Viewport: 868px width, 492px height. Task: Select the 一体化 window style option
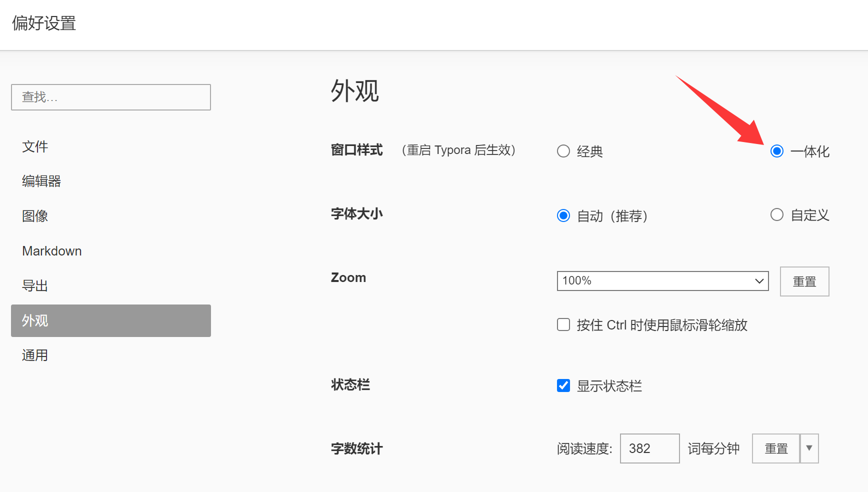click(x=776, y=151)
